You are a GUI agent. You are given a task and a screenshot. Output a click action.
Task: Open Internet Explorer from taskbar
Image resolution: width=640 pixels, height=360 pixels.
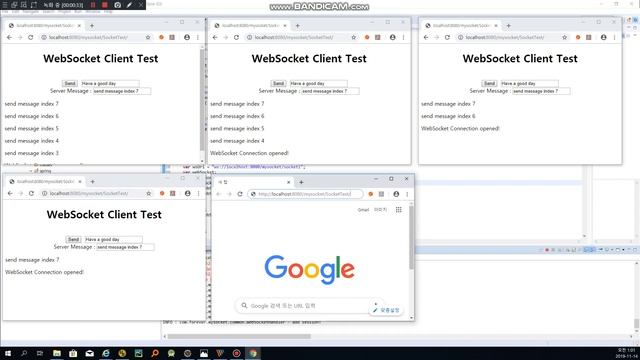(x=106, y=353)
